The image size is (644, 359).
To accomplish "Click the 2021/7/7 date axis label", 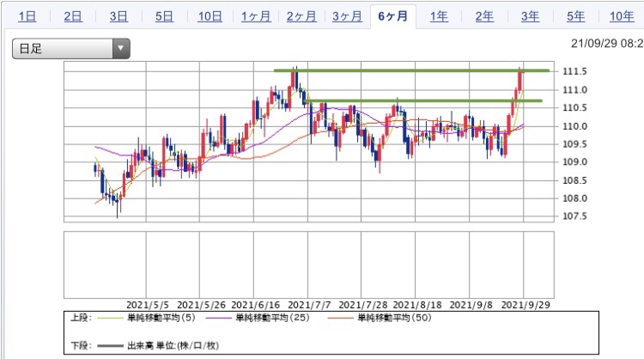I will 309,305.
